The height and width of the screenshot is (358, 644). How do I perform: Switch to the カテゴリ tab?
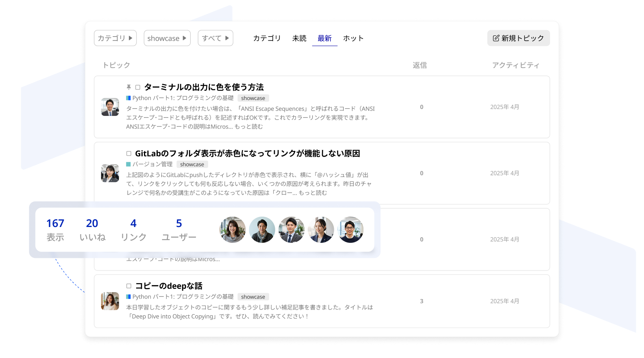[267, 38]
